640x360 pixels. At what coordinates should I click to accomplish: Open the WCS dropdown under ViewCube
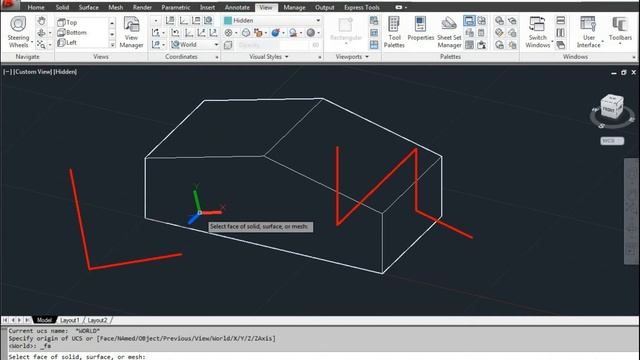[612, 141]
